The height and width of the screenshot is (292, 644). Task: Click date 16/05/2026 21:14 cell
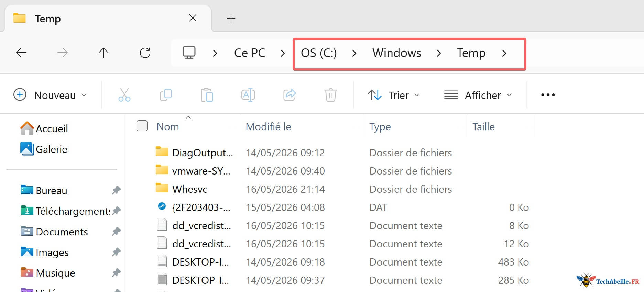click(285, 189)
